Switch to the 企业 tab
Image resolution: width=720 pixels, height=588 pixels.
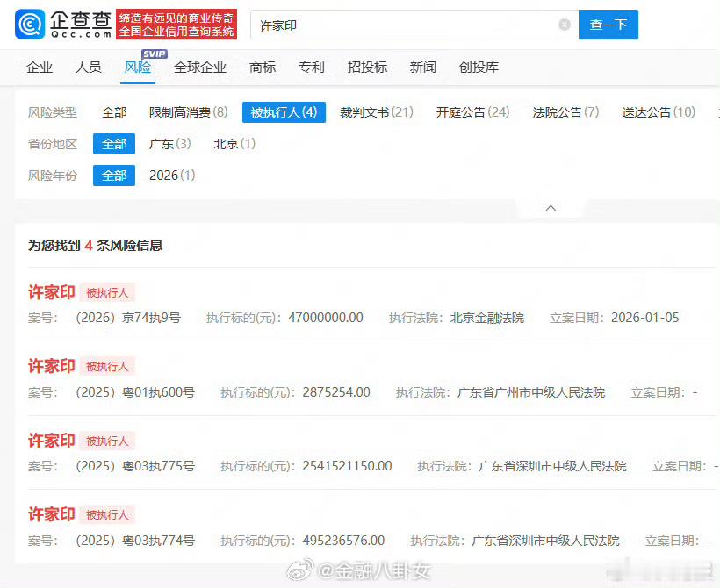point(40,67)
